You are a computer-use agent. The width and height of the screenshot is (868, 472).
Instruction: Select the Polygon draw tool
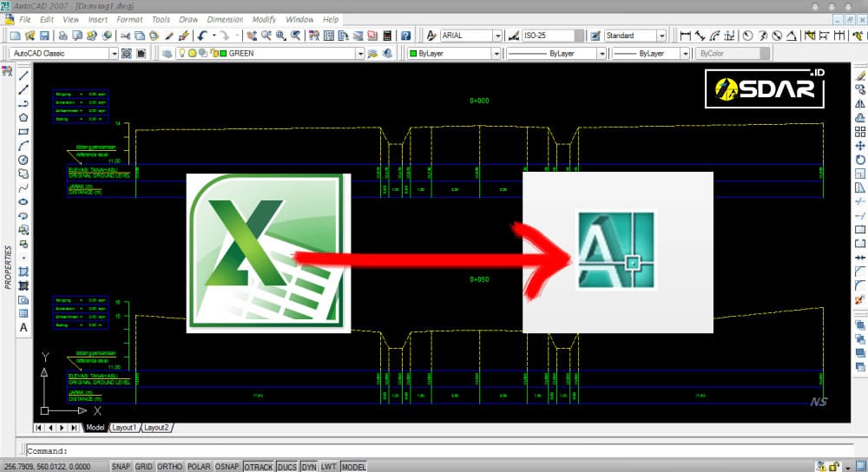[23, 118]
